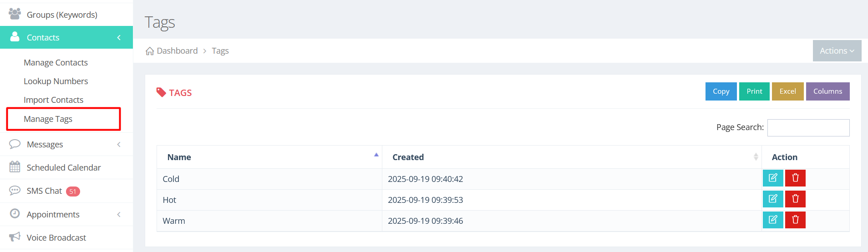Delete the Warm tag using trash icon
Image resolution: width=868 pixels, height=252 pixels.
(x=795, y=220)
